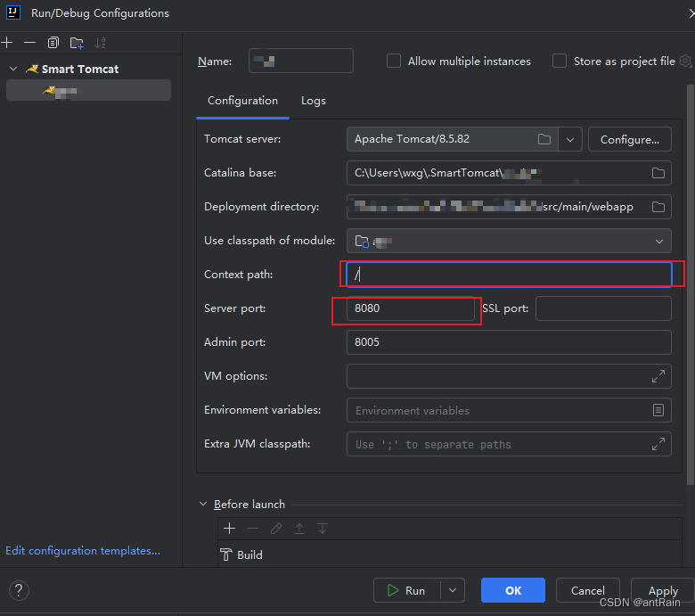Click the Apply button
This screenshot has width=695, height=616.
coord(663,590)
